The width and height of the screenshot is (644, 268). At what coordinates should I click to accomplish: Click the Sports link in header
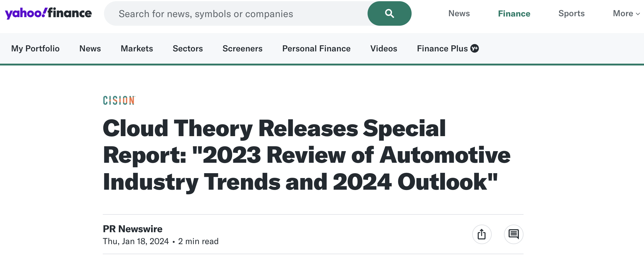(571, 13)
